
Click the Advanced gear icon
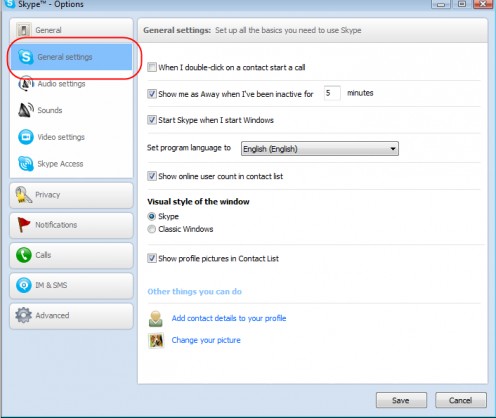(x=23, y=315)
